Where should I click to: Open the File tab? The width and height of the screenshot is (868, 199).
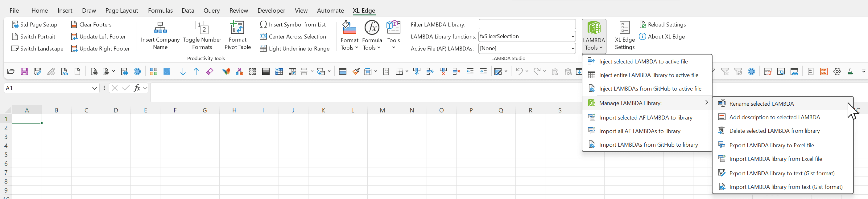[x=14, y=10]
